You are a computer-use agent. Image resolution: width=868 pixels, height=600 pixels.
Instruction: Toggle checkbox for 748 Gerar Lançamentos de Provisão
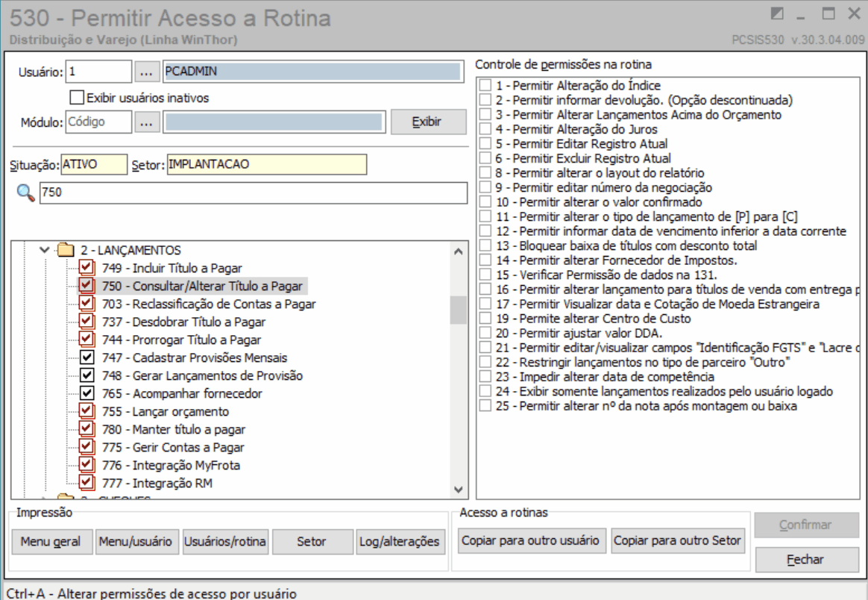87,375
